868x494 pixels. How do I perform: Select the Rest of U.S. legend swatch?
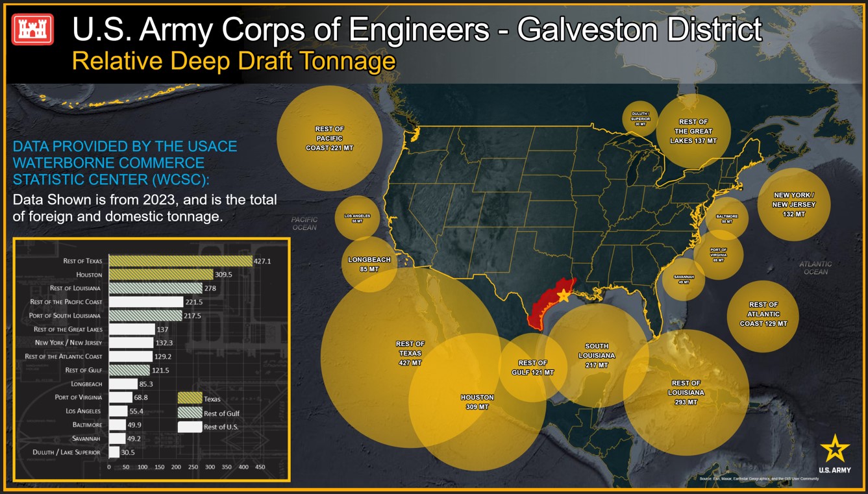coord(190,426)
